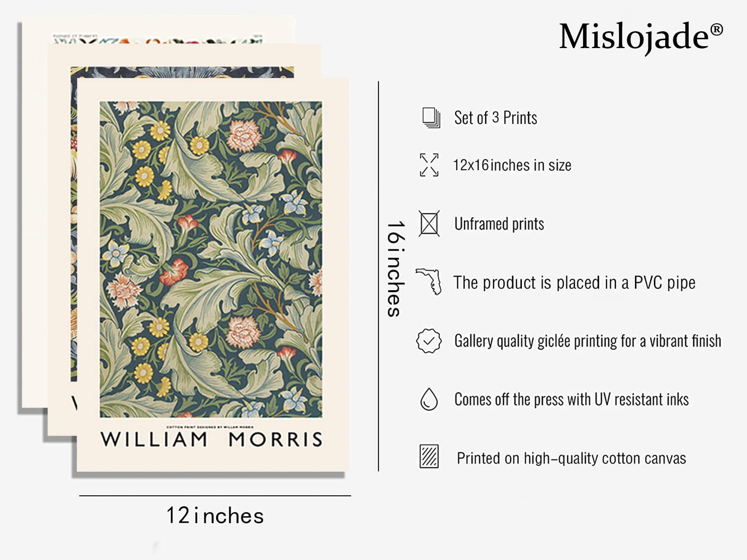Click the expand arrows size icon

point(429,165)
